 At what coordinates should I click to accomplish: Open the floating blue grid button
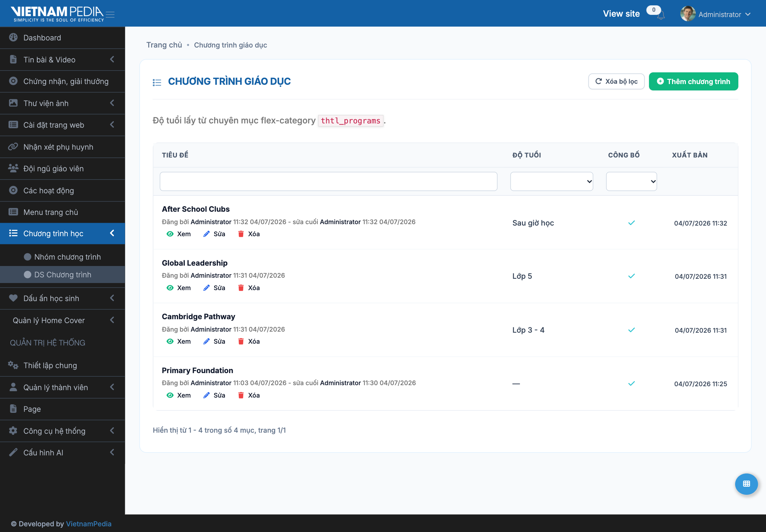(746, 484)
